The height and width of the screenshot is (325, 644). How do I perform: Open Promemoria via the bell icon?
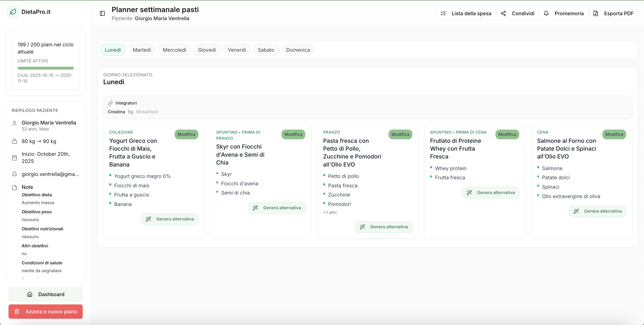546,13
